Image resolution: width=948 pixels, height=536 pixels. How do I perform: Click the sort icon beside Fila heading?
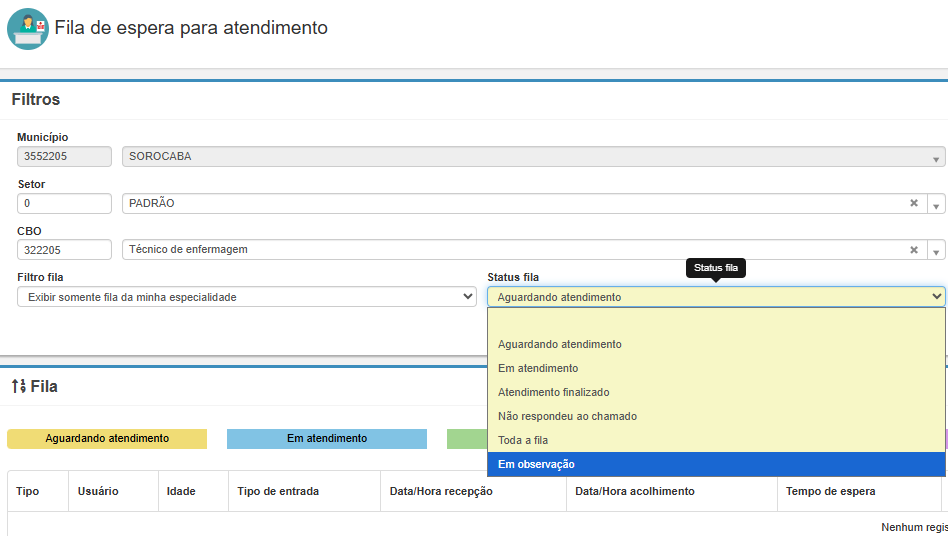point(18,386)
